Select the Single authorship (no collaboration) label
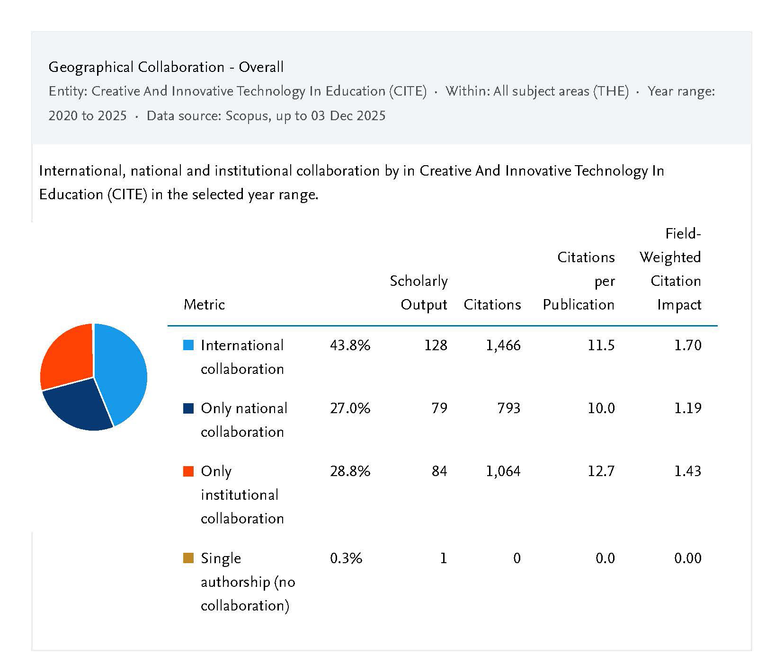The image size is (784, 672). point(247,582)
